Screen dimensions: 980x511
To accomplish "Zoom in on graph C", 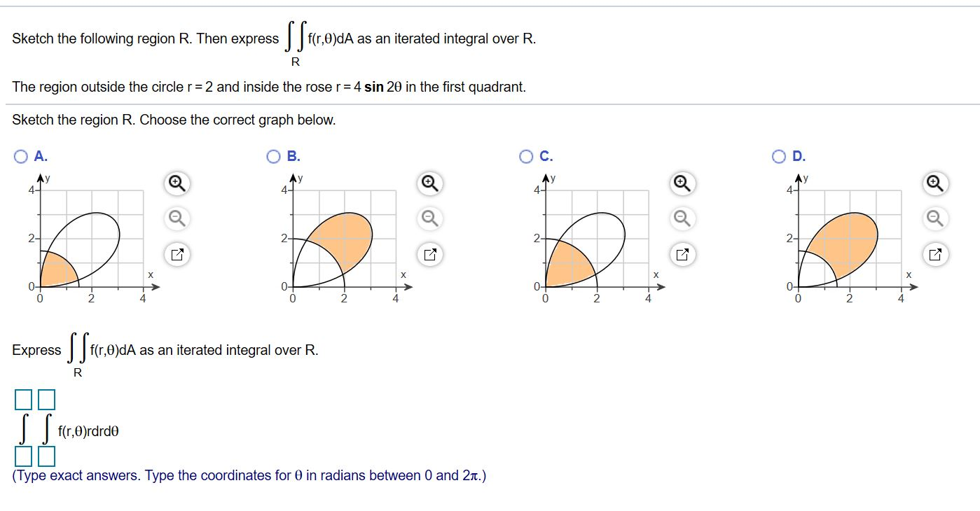I will (682, 183).
